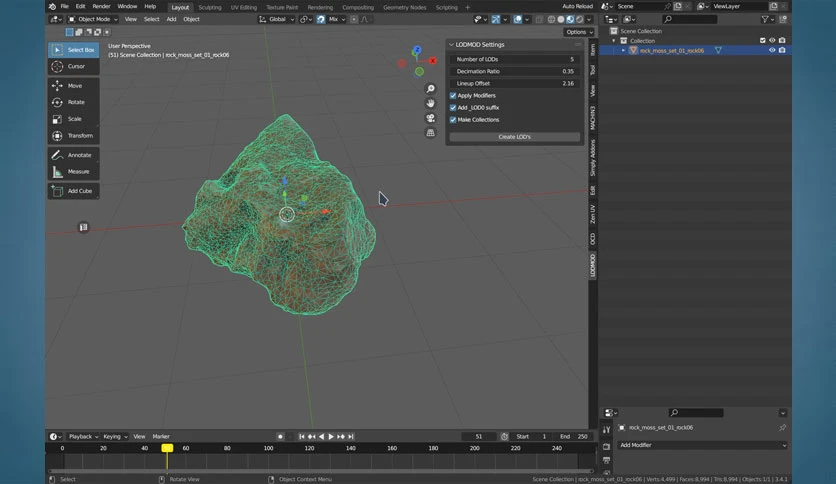
Task: Click the play animation button
Action: click(331, 437)
